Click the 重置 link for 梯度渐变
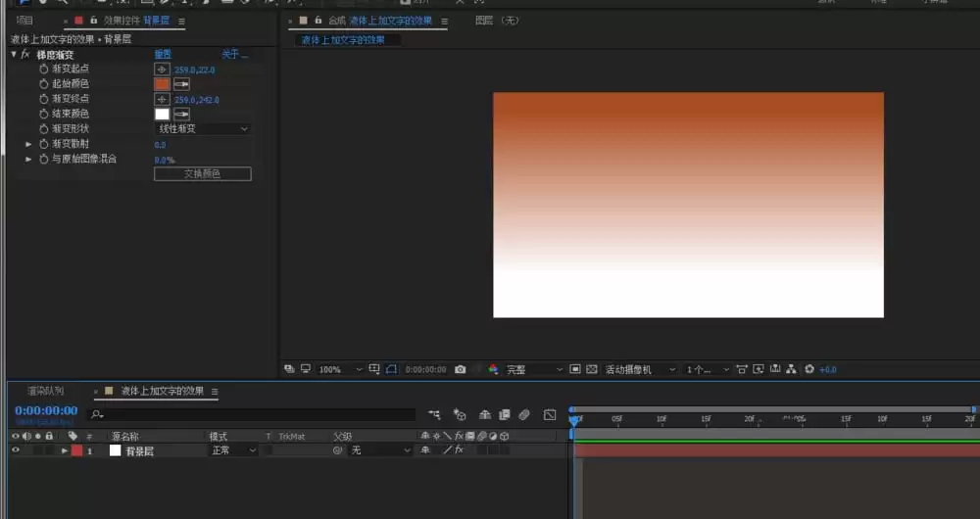Viewport: 980px width, 519px height. click(x=163, y=54)
